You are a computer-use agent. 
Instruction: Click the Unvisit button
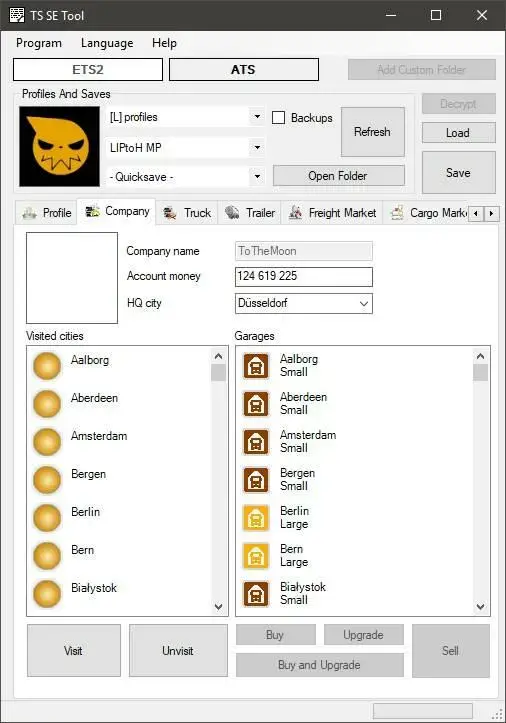click(178, 651)
